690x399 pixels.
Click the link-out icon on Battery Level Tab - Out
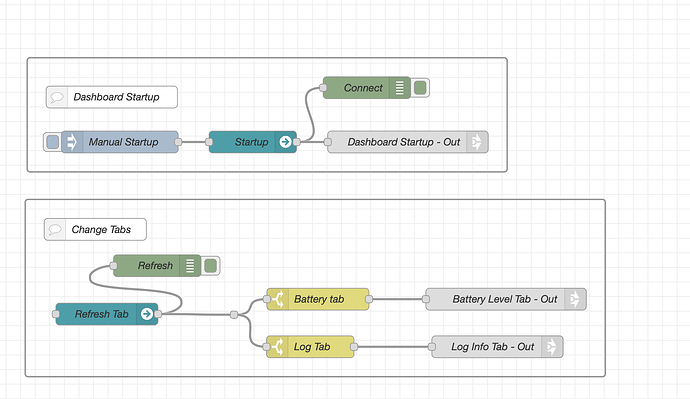[x=575, y=299]
